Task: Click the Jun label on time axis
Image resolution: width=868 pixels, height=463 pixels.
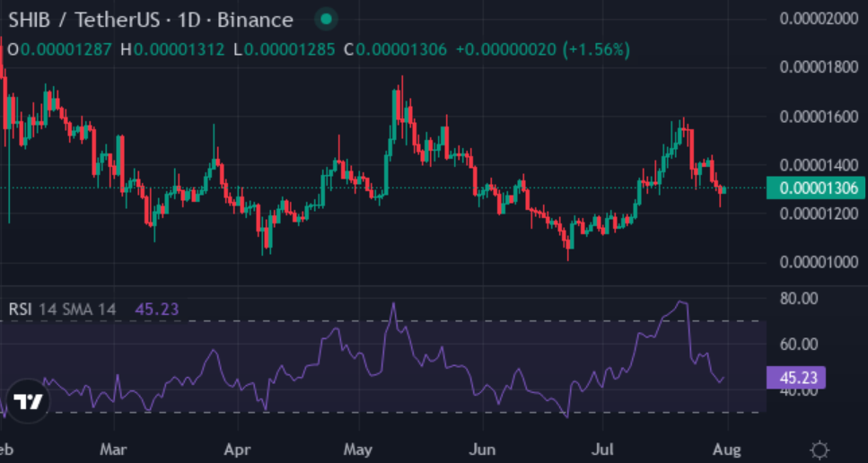Action: pos(482,450)
